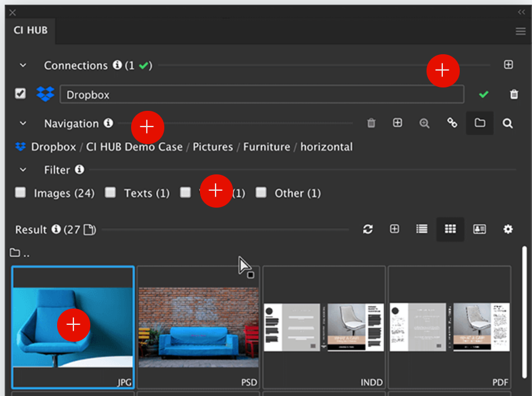Collapse the Navigation section
This screenshot has height=396, width=532.
[23, 123]
